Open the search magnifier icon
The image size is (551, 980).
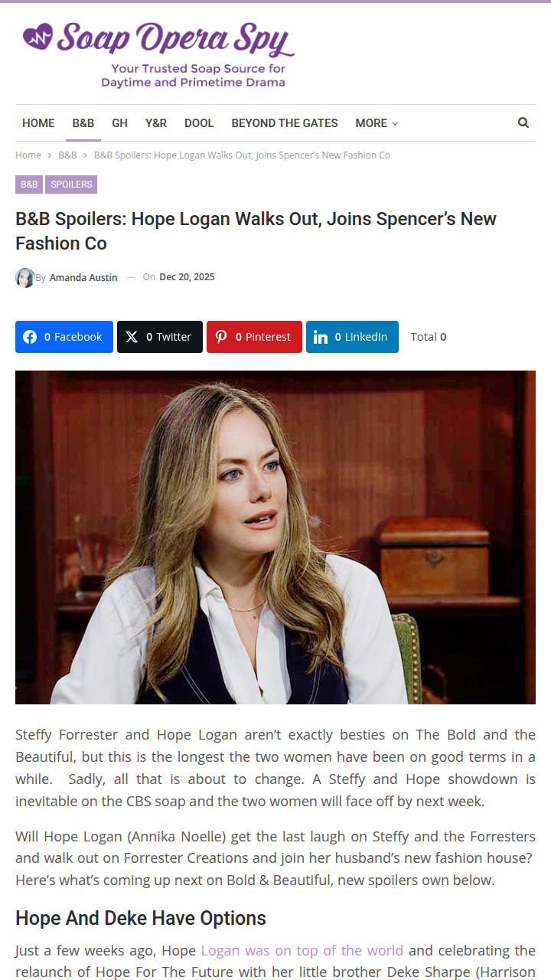(x=523, y=122)
